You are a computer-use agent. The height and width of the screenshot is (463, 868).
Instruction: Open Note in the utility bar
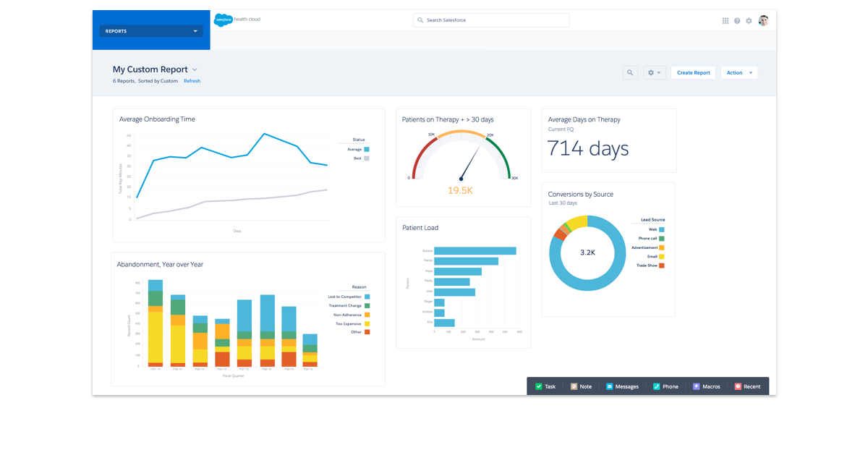click(x=581, y=386)
